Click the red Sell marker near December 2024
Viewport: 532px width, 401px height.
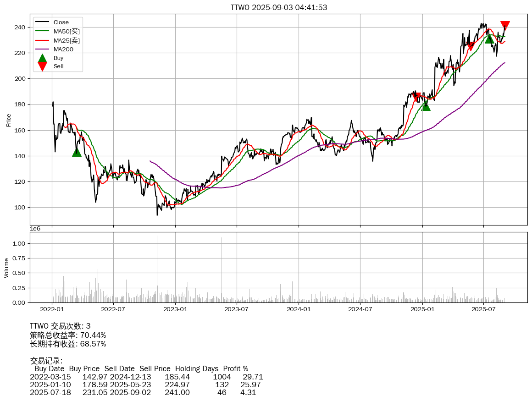tap(416, 97)
